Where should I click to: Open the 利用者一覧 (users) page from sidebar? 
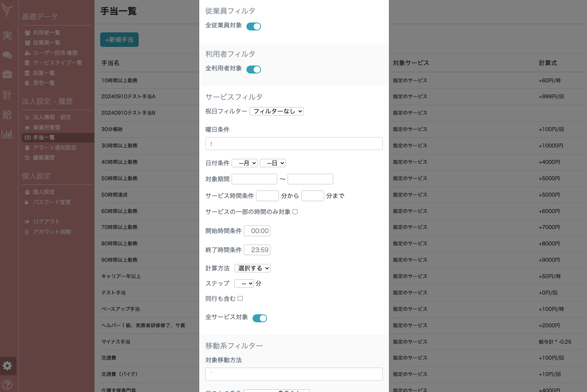(x=44, y=32)
